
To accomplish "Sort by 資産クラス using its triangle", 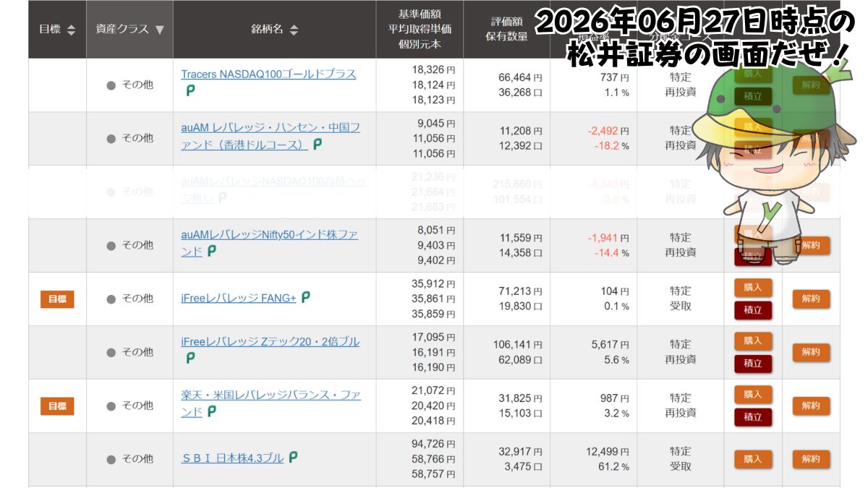I will (159, 30).
